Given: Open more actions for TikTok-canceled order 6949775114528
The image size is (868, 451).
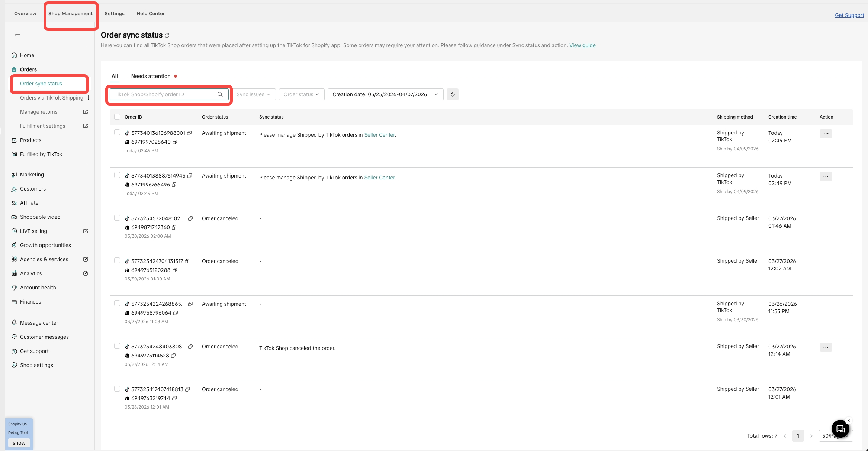Looking at the screenshot, I should click(x=826, y=347).
